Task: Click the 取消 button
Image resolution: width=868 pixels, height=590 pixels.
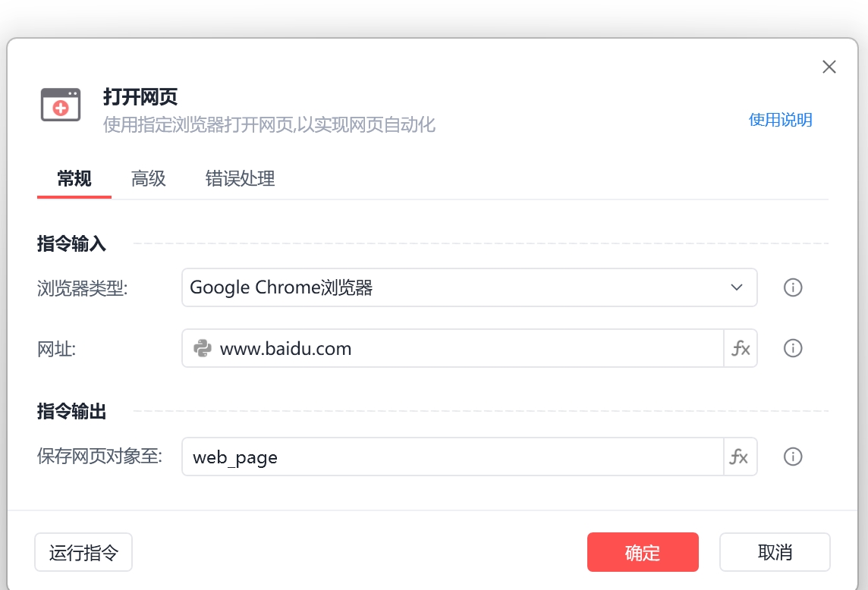Action: tap(775, 552)
